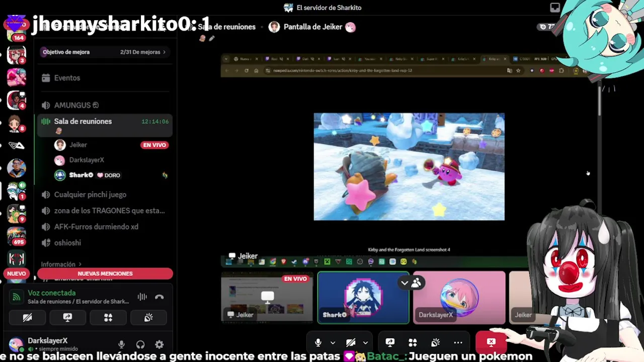Click bookmark star in the streamed browser
The image size is (644, 362).
[518, 71]
